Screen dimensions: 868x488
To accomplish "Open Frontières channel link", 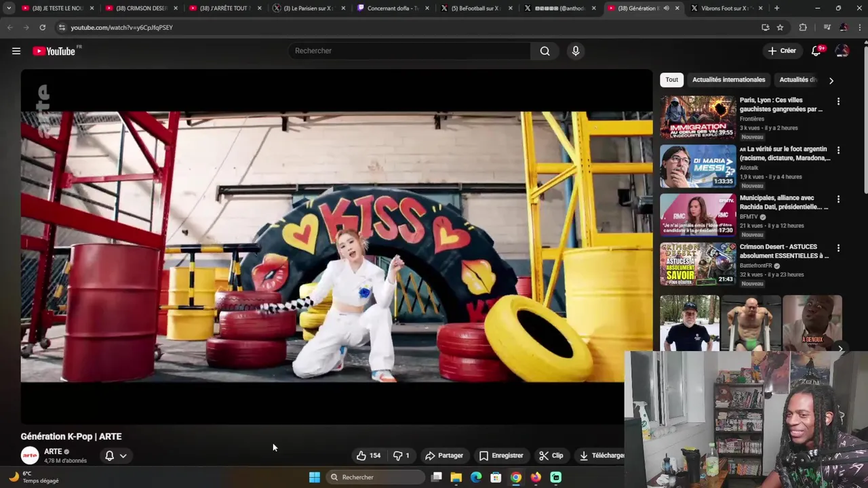I will coord(752,119).
